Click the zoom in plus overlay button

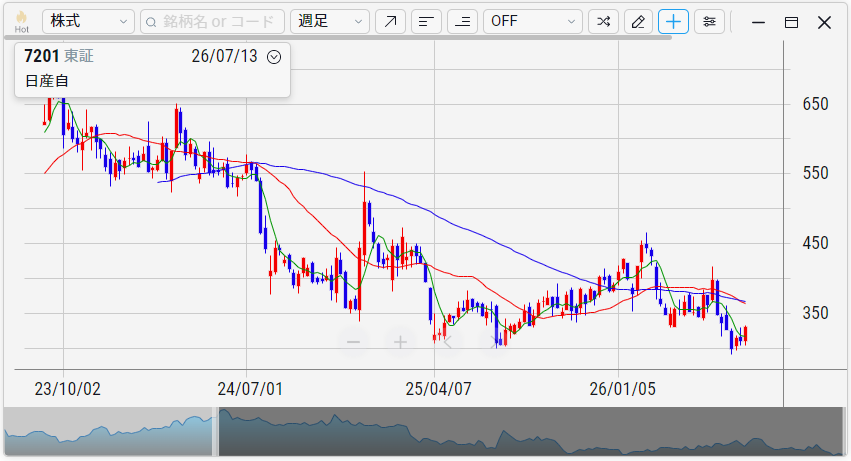401,342
